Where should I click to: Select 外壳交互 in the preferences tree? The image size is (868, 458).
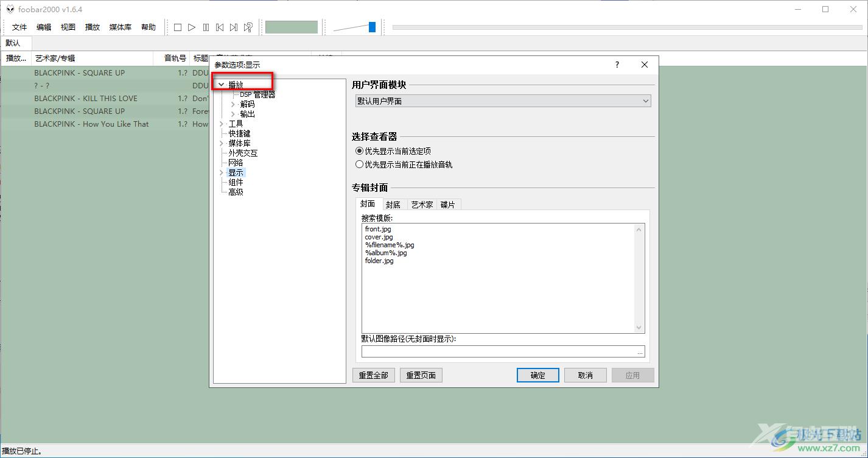coord(243,153)
